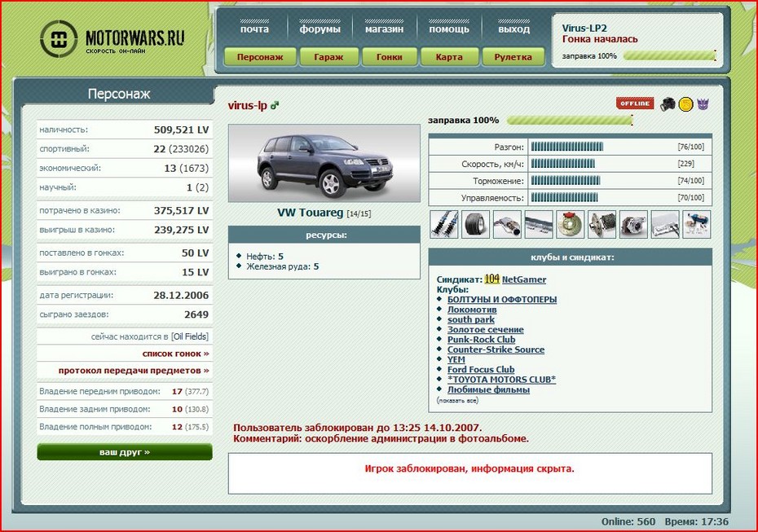This screenshot has height=532, width=758.
Task: Click the VW Touareg car name
Action: pyautogui.click(x=310, y=213)
